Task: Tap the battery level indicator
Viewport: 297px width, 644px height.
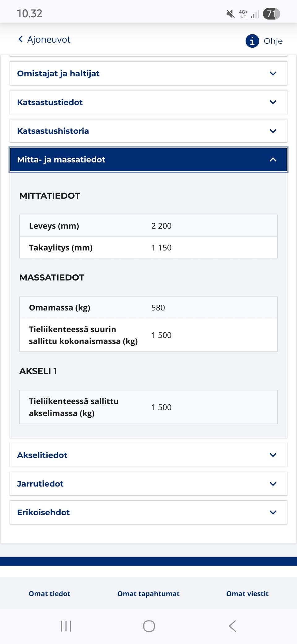Action: [271, 14]
